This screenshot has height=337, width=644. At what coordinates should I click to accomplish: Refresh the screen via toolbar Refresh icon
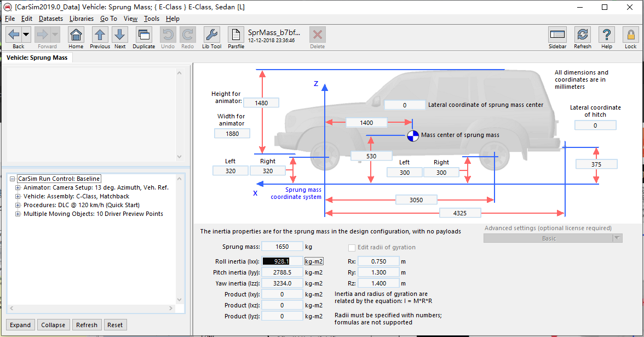583,35
